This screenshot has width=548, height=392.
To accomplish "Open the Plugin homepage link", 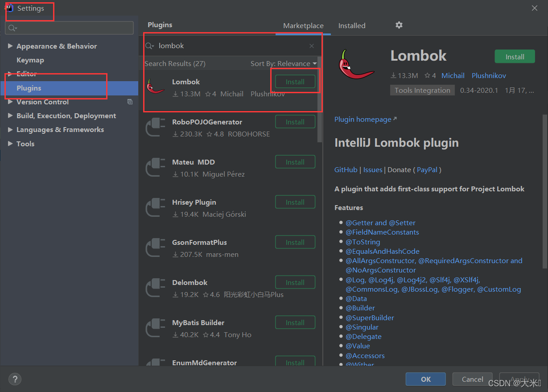I will (366, 120).
